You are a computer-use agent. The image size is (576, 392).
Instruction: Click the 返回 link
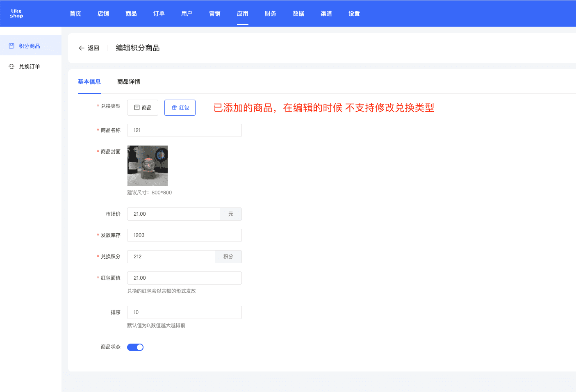[93, 48]
